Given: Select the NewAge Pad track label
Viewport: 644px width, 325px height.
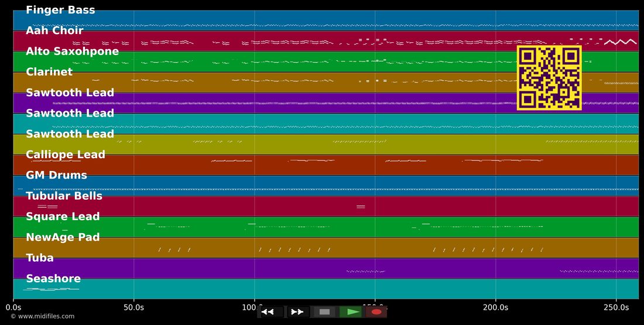Looking at the screenshot, I should click(x=63, y=237).
